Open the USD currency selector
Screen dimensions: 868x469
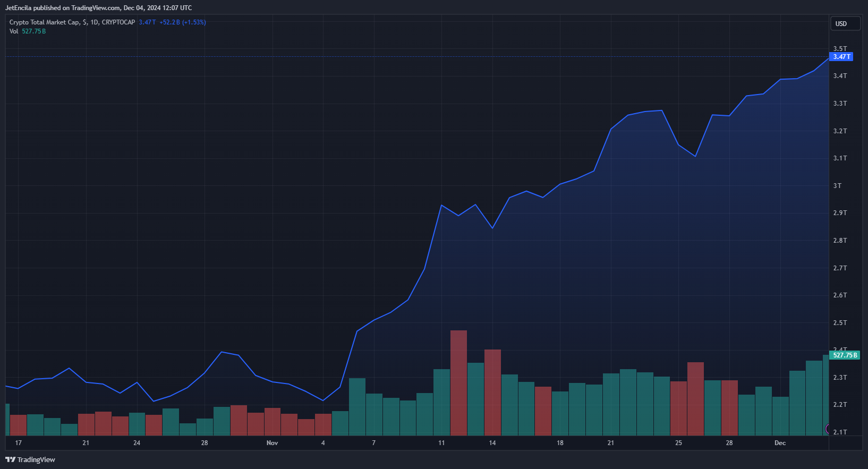(845, 24)
